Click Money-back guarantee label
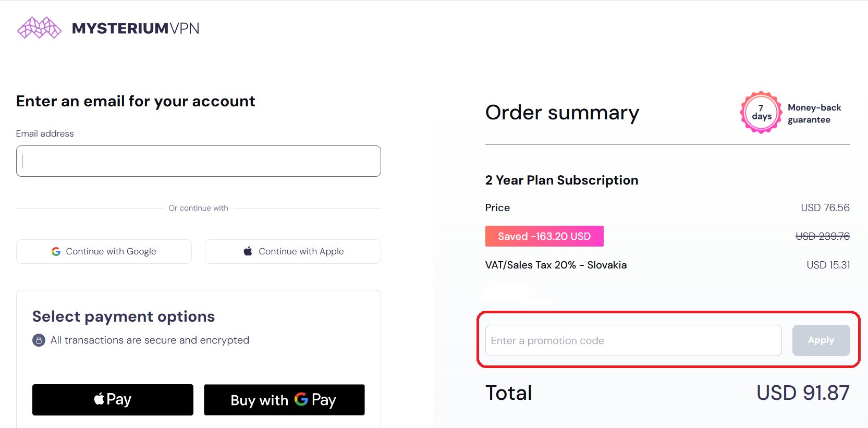This screenshot has width=868, height=428. click(814, 114)
